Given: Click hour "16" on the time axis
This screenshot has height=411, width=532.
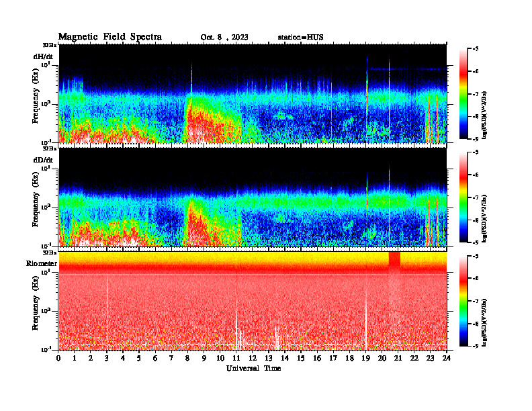Looking at the screenshot, I should pyautogui.click(x=317, y=358).
